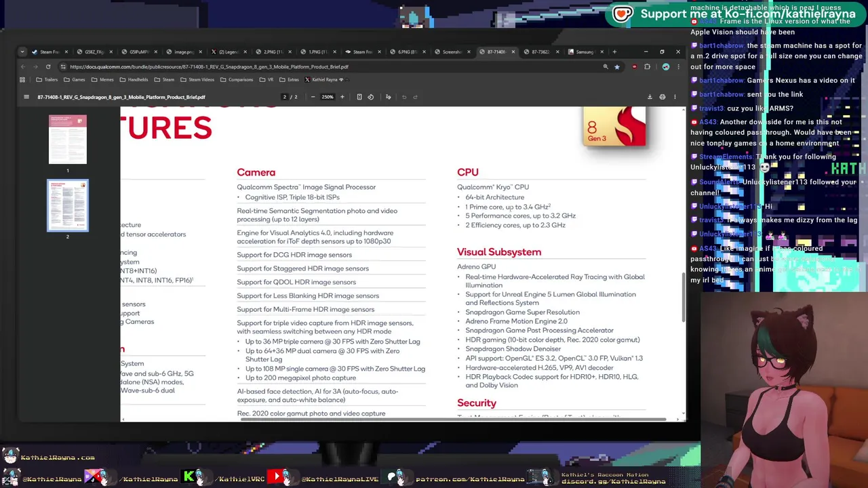Go back to previous page
The image size is (868, 488).
coord(23,66)
